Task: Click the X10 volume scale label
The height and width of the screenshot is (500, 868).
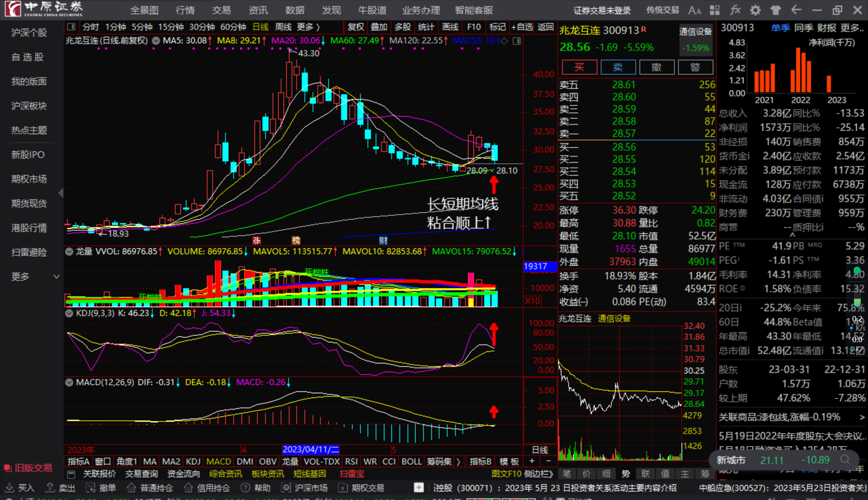Action: click(x=533, y=301)
